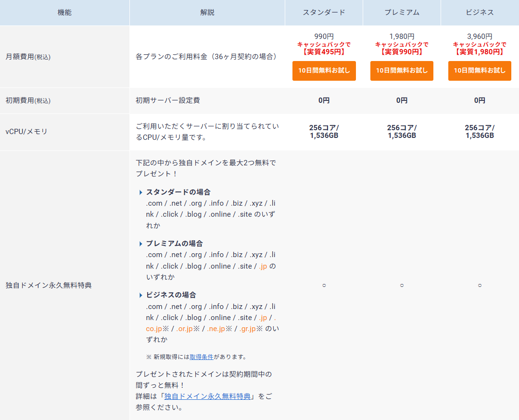The image size is (519, 420).
Task: Click the 解説 column header
Action: click(207, 12)
